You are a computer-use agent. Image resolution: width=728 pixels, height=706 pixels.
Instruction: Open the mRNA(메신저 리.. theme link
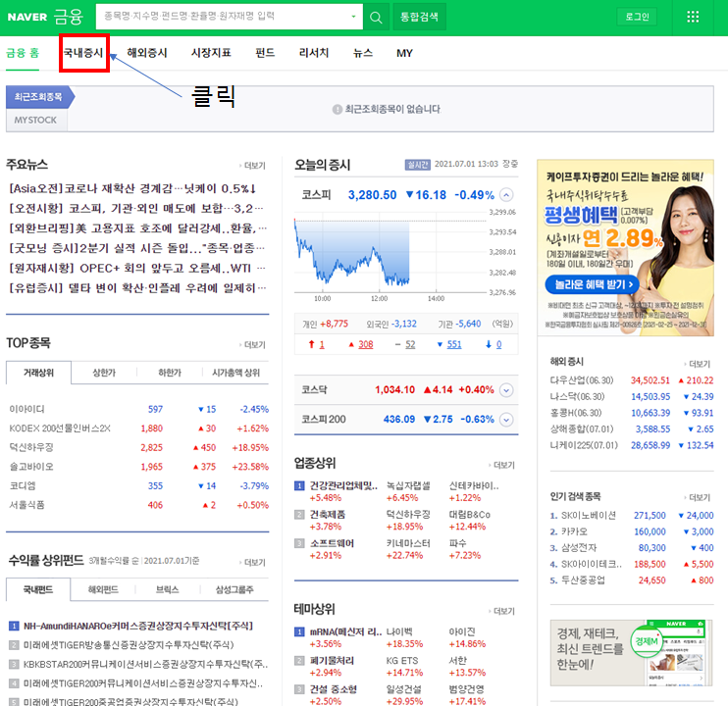346,631
